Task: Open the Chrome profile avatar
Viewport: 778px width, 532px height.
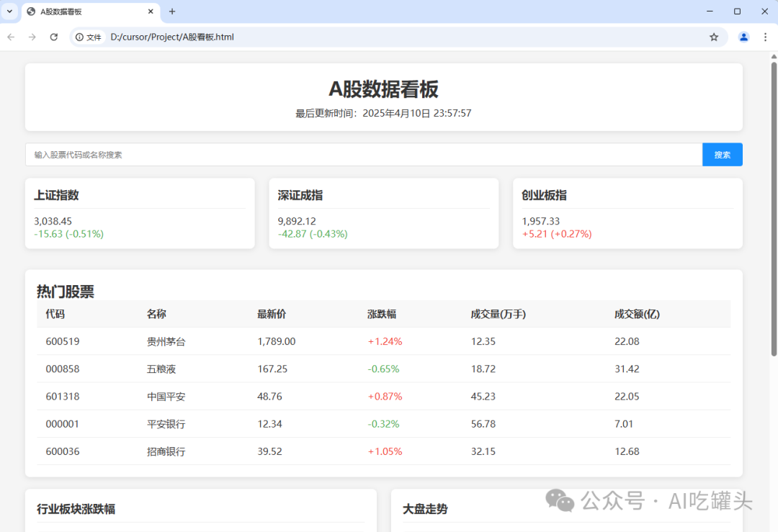Action: tap(743, 37)
